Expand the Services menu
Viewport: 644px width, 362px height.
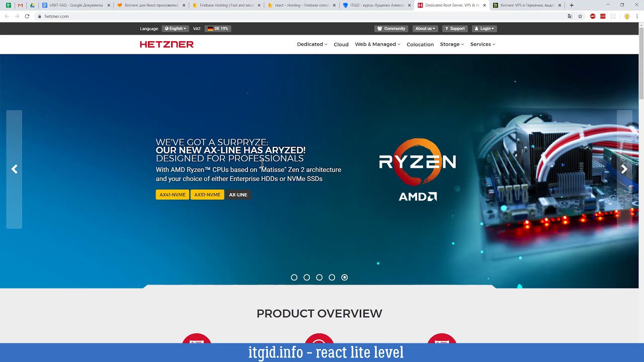click(482, 44)
